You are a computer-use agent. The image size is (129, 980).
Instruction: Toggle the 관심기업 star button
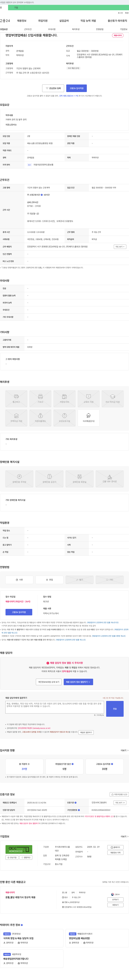point(12,858)
